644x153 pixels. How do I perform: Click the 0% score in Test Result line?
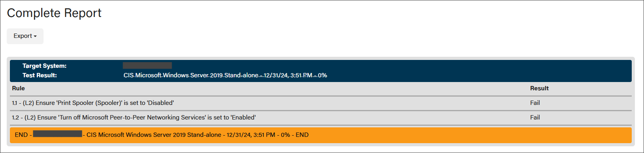click(322, 75)
